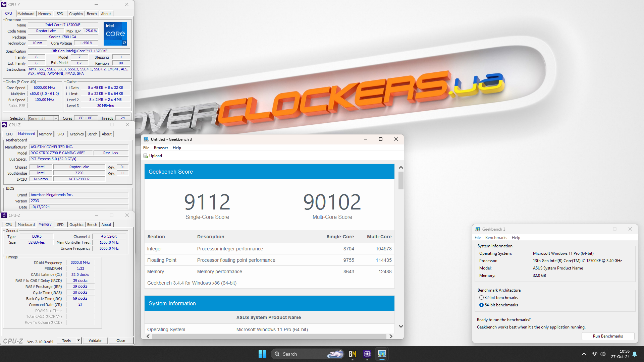Open Benchmarks menu in small Geekbench window
Image resolution: width=644 pixels, height=362 pixels.
pos(496,238)
